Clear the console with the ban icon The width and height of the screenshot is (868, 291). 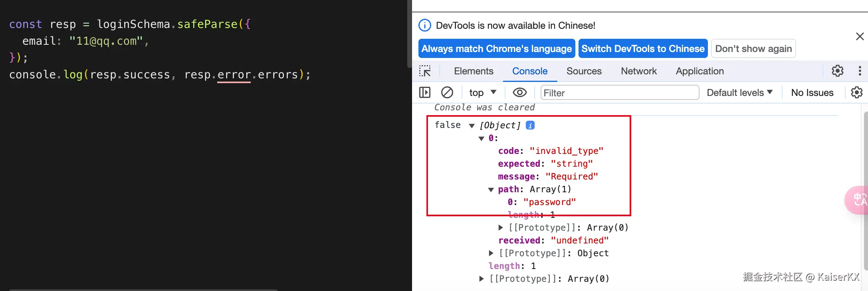(x=447, y=92)
